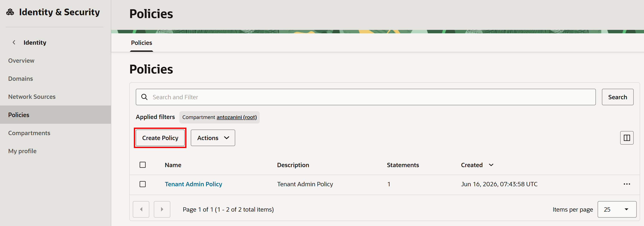Click the Description column header
The image size is (644, 226).
tap(293, 165)
